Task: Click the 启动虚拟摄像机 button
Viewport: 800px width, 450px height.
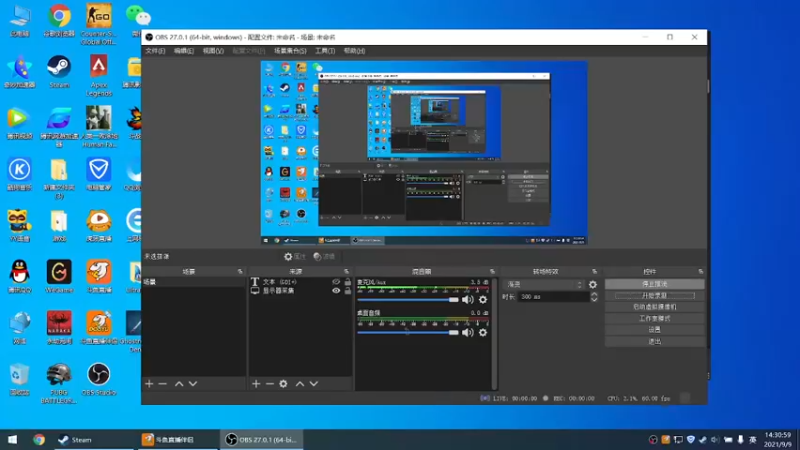Action: coord(655,307)
